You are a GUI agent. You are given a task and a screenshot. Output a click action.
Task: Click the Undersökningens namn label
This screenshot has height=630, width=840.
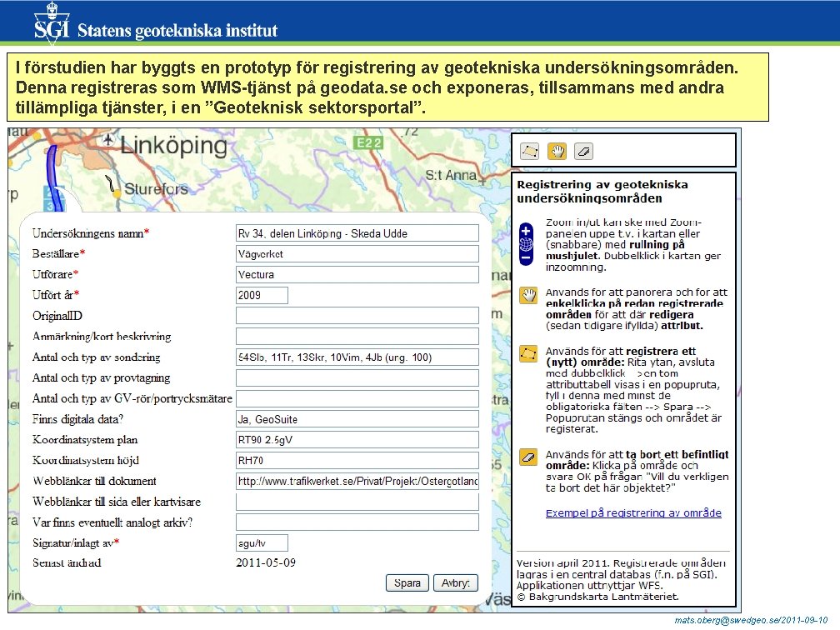tap(91, 233)
